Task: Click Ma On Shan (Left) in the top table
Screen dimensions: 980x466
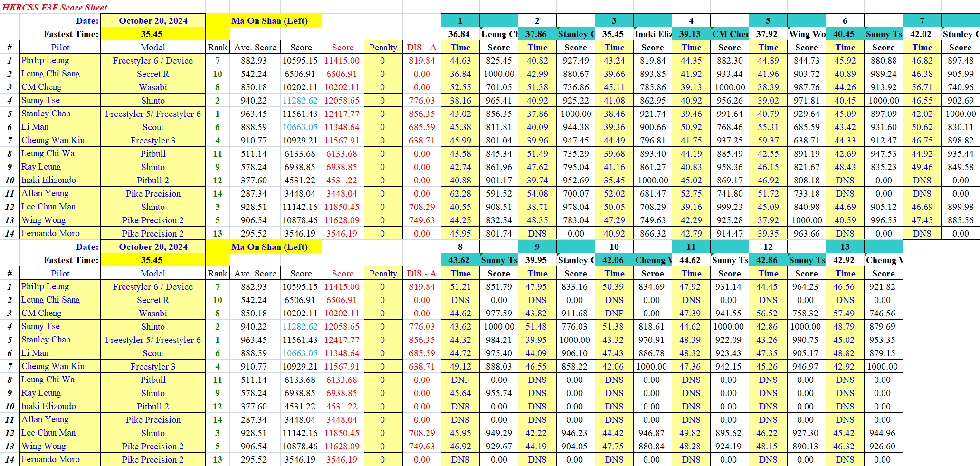Action: click(269, 20)
